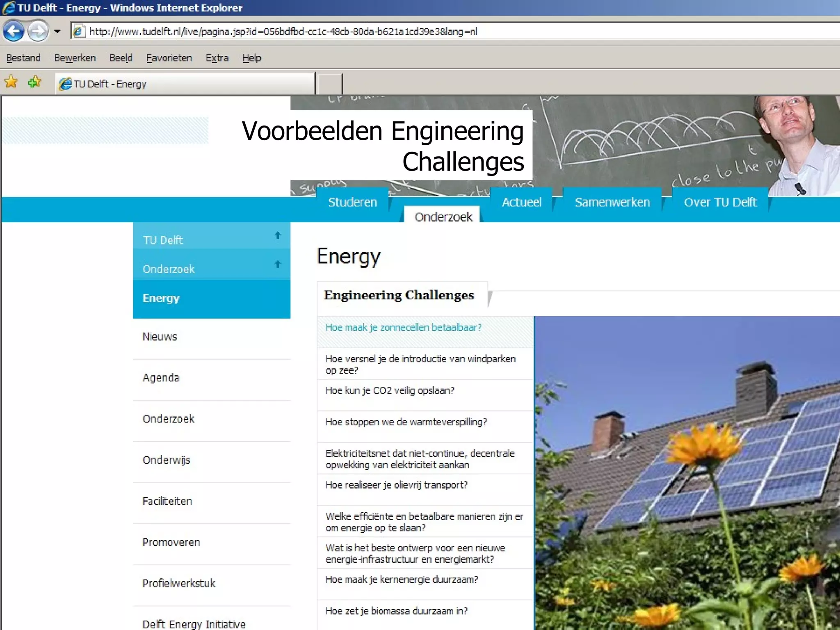Click the browser Back arrow button

coord(13,31)
